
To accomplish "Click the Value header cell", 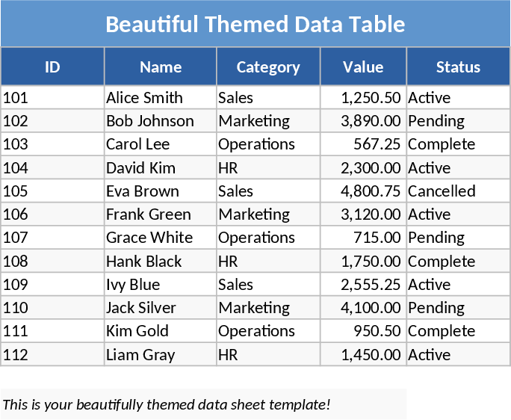I will coord(363,67).
